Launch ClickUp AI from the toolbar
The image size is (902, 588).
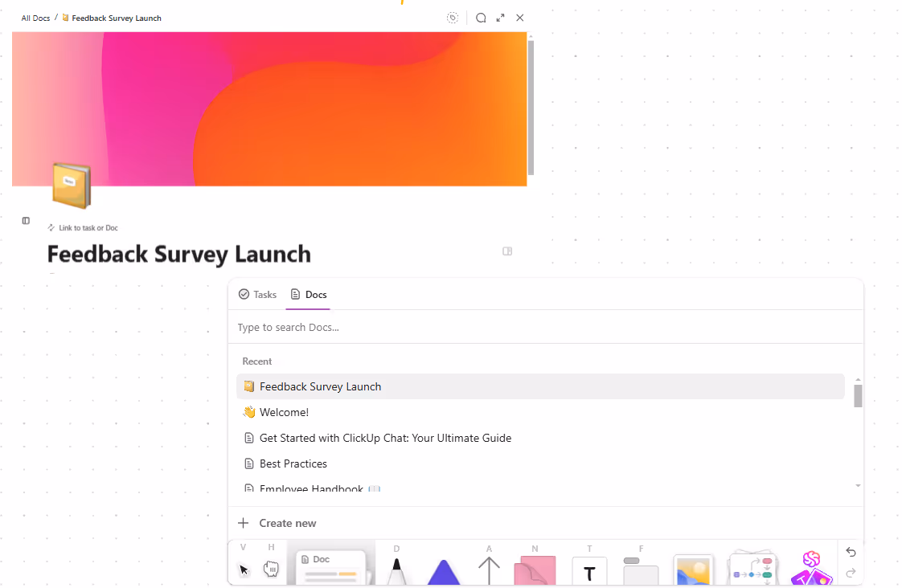(811, 569)
